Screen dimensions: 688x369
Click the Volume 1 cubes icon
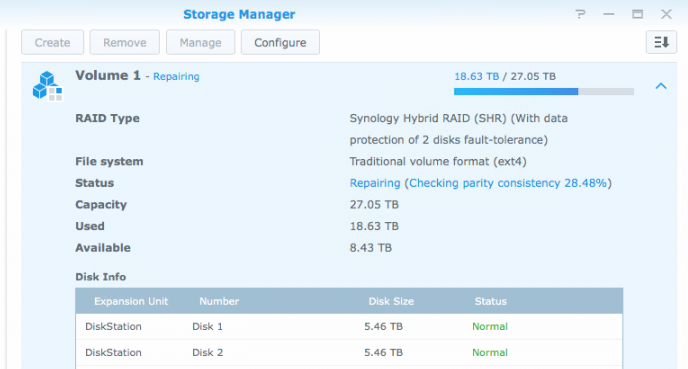point(47,86)
